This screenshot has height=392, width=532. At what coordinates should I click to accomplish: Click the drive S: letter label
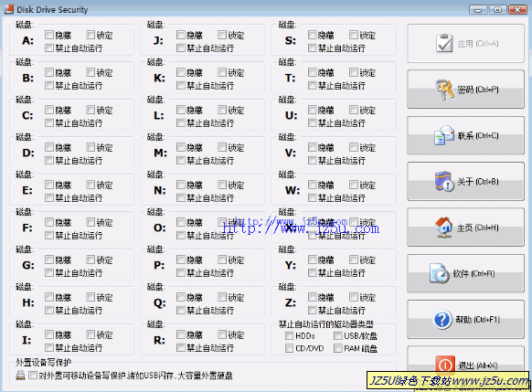(291, 41)
